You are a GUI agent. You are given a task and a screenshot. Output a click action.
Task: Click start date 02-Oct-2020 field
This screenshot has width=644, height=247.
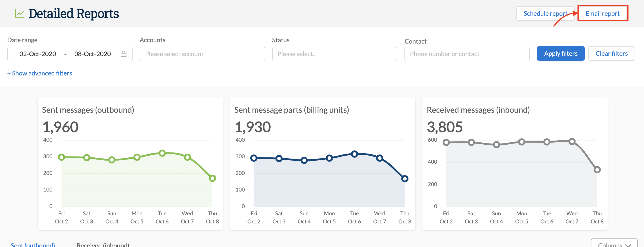pos(38,54)
